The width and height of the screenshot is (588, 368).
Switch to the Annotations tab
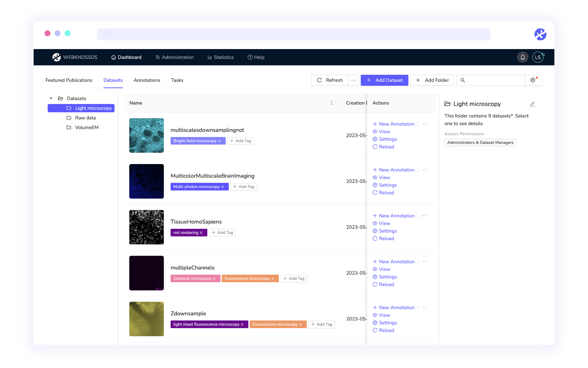(x=147, y=80)
